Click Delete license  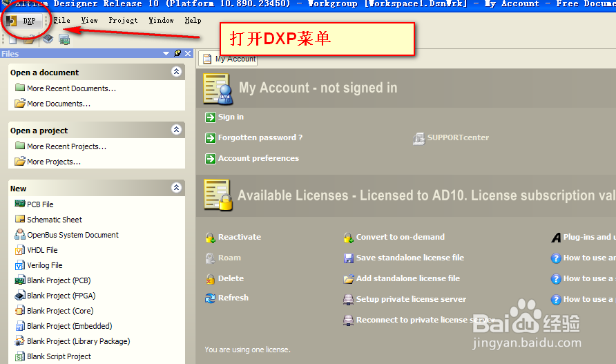pos(231,278)
